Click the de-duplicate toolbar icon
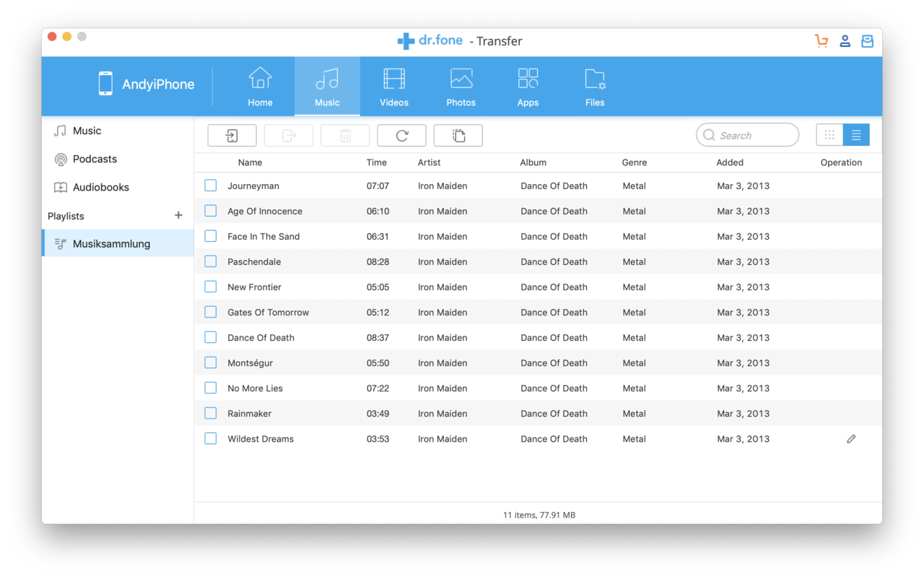 (x=458, y=136)
